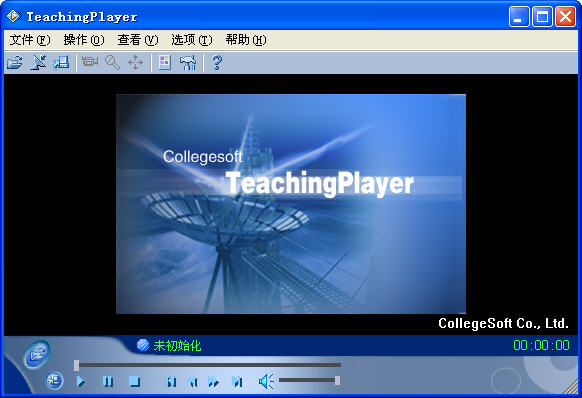This screenshot has width=582, height=398.
Task: Skip to the next track button
Action: (x=237, y=382)
